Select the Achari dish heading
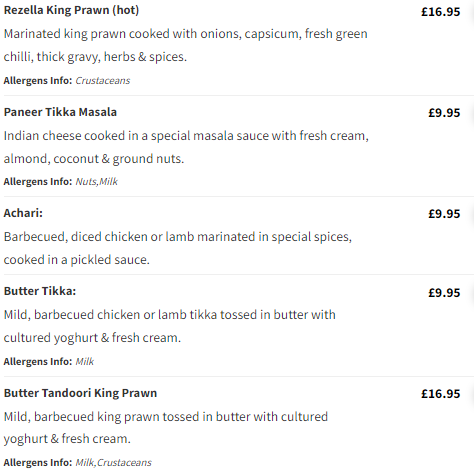 pos(23,213)
